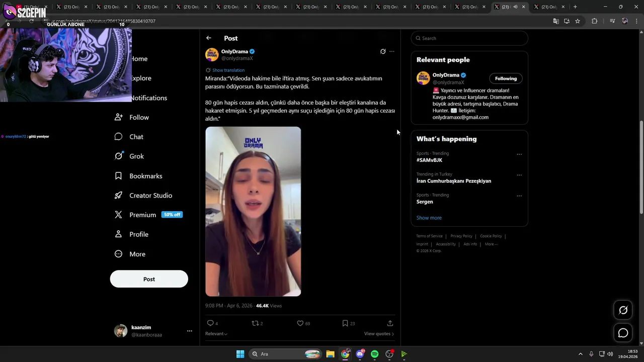This screenshot has width=644, height=362.
Task: Open the Privacy Policy footer link
Action: pyautogui.click(x=461, y=236)
